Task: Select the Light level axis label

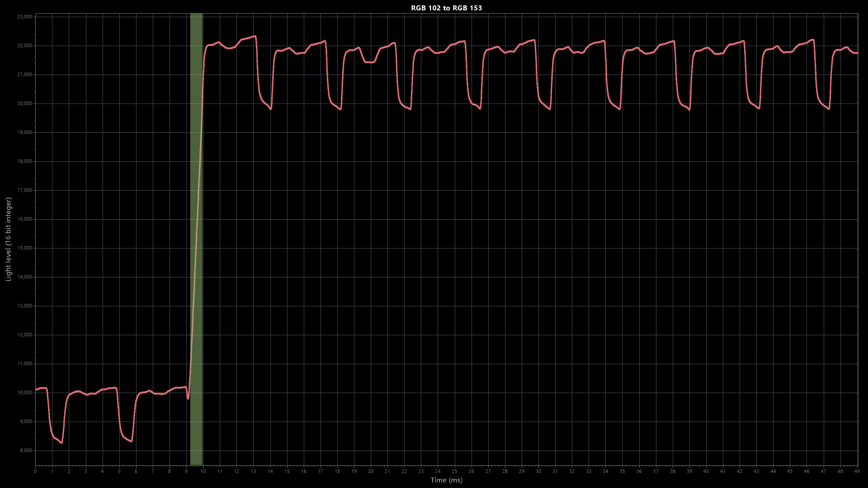Action: [8, 239]
